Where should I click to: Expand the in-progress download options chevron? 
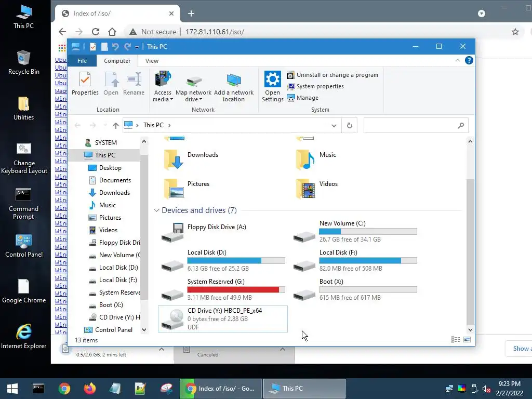point(162,350)
